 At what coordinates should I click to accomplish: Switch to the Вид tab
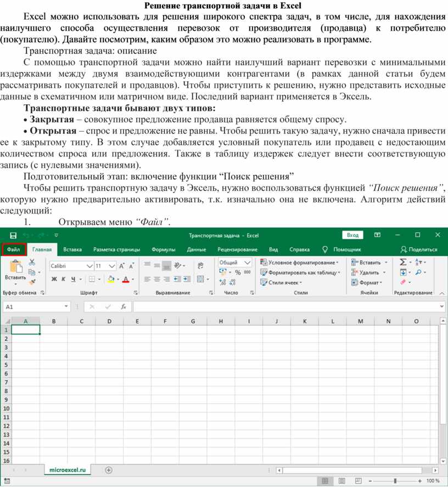click(273, 249)
